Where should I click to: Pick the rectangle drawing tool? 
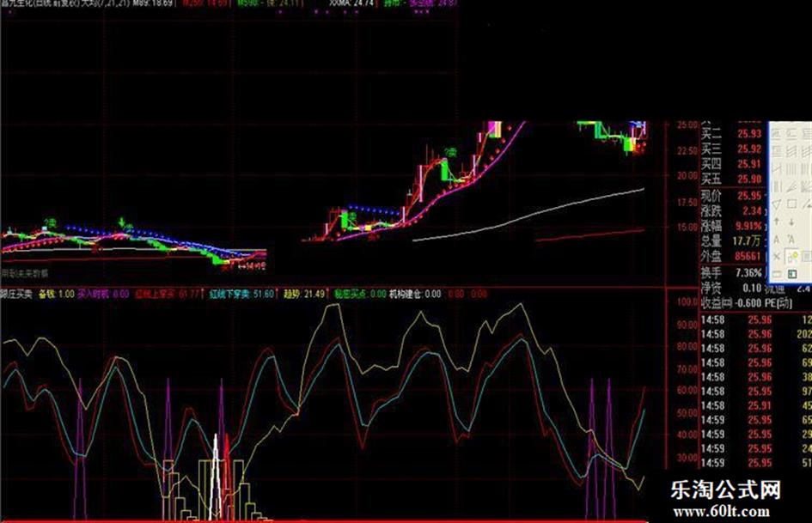pos(791,204)
